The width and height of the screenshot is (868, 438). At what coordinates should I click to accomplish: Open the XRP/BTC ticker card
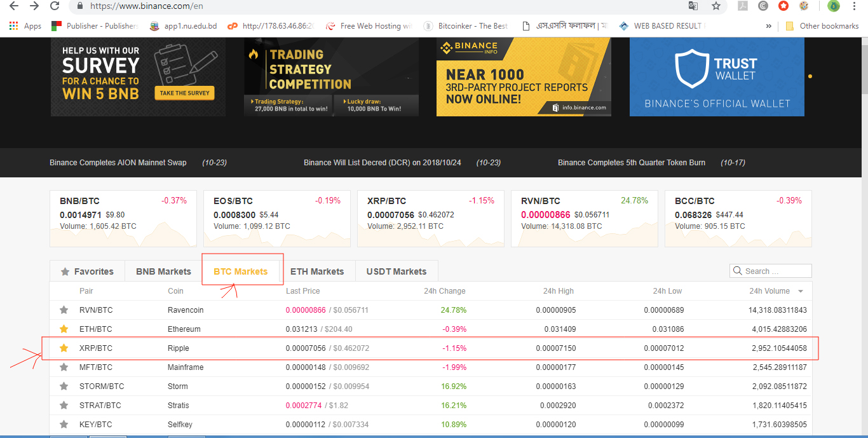click(x=431, y=219)
